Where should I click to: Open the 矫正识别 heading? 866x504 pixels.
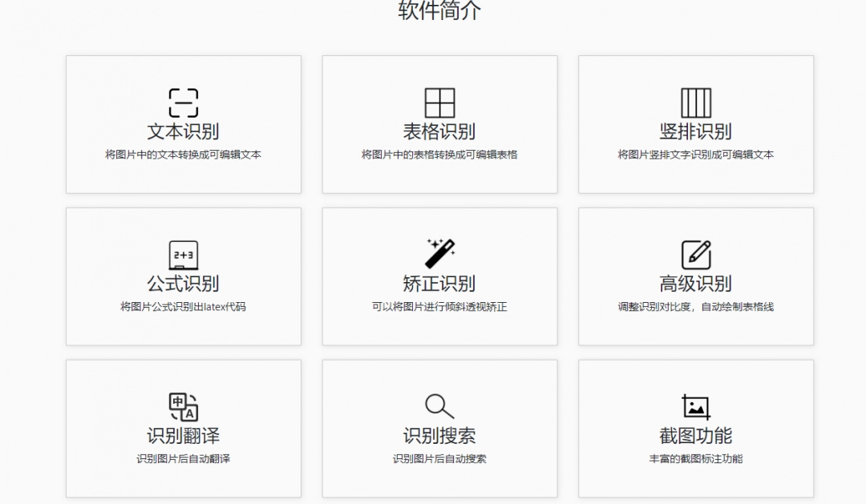coord(439,284)
